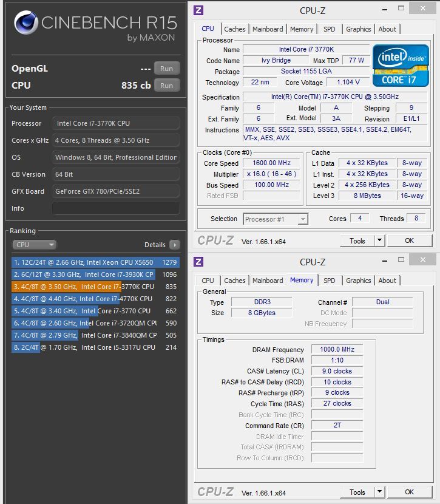This screenshot has width=440, height=504.
Task: Click Bus Speed value 100.00 MHz
Action: point(271,185)
